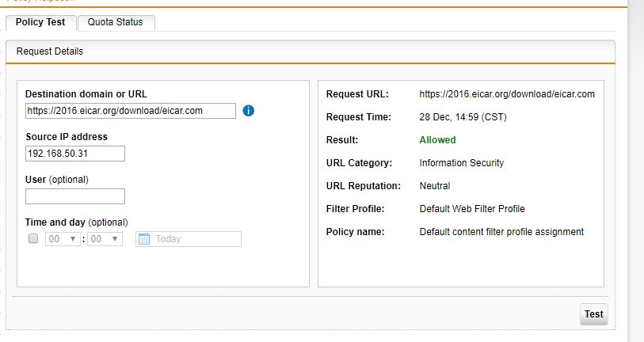Click the blue info icon beside the URL field
The width and height of the screenshot is (644, 342).
point(249,111)
